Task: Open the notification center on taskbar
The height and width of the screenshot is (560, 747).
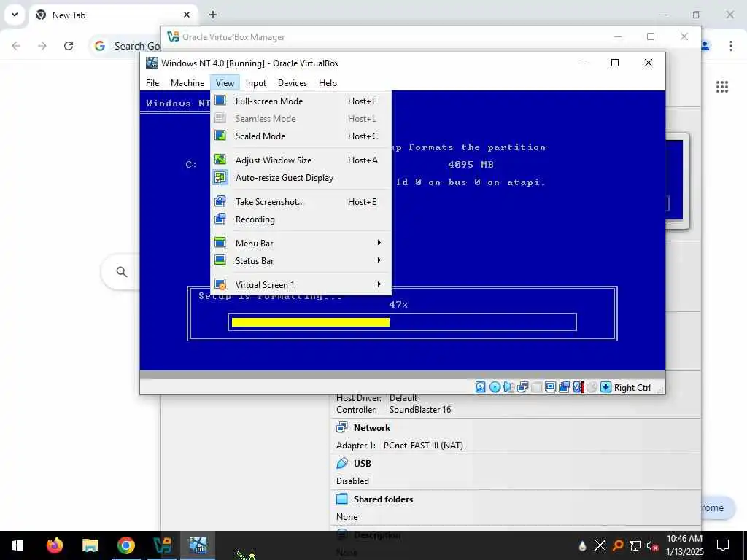Action: 723,545
